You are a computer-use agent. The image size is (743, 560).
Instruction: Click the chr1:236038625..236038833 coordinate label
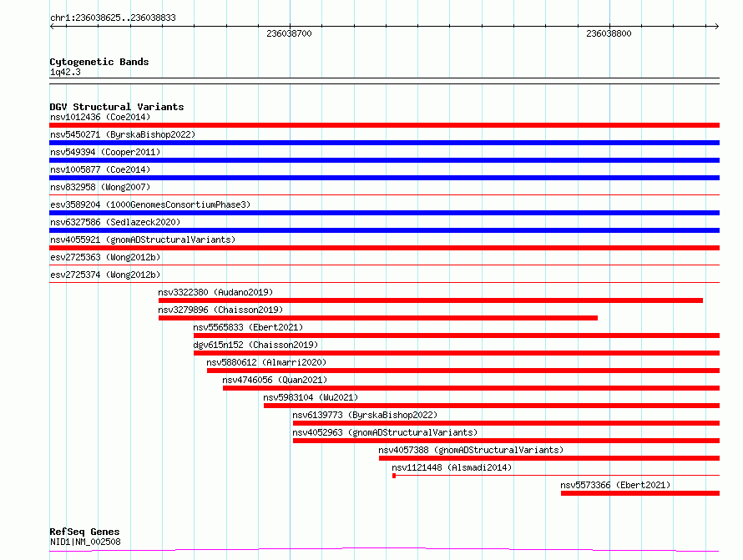(x=113, y=18)
